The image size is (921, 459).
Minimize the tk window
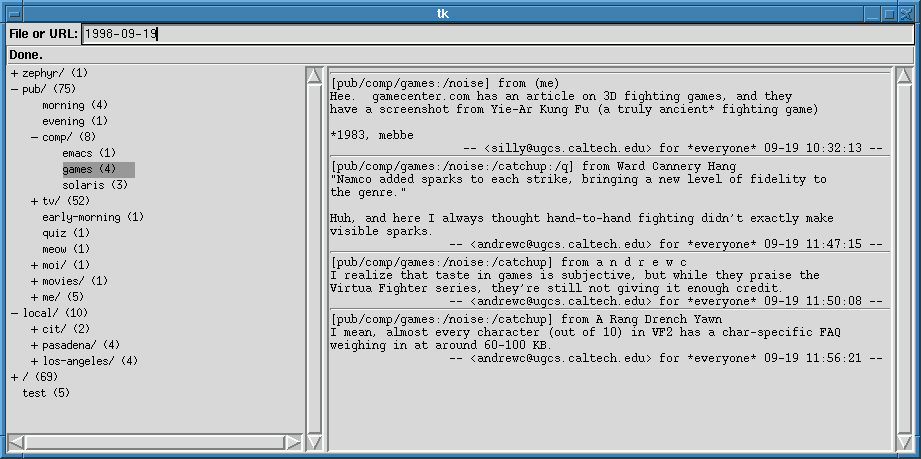[873, 14]
